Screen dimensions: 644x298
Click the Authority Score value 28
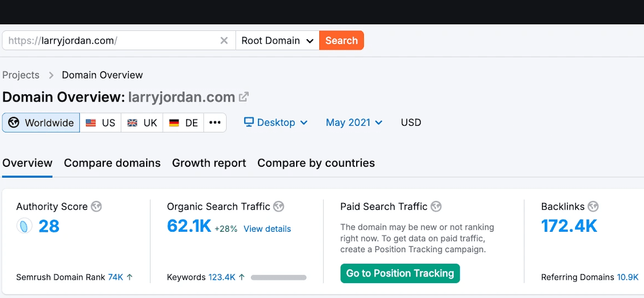[x=49, y=226]
